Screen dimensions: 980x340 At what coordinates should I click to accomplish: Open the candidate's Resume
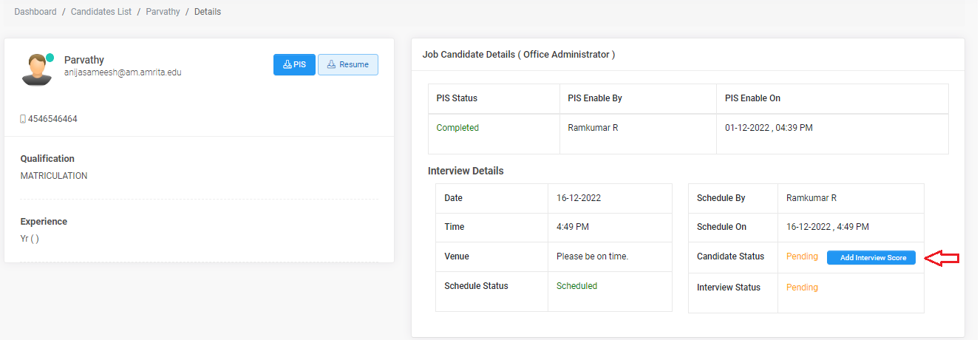pos(348,65)
